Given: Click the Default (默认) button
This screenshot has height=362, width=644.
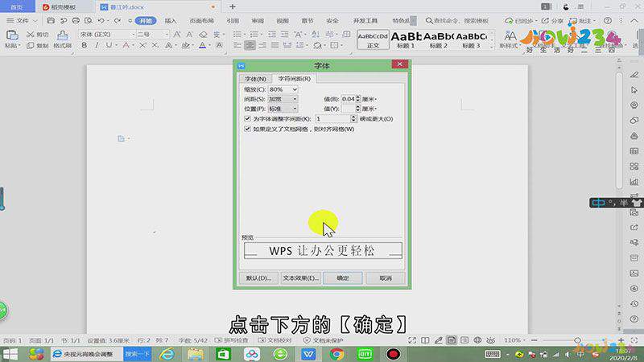Looking at the screenshot, I should (x=258, y=278).
